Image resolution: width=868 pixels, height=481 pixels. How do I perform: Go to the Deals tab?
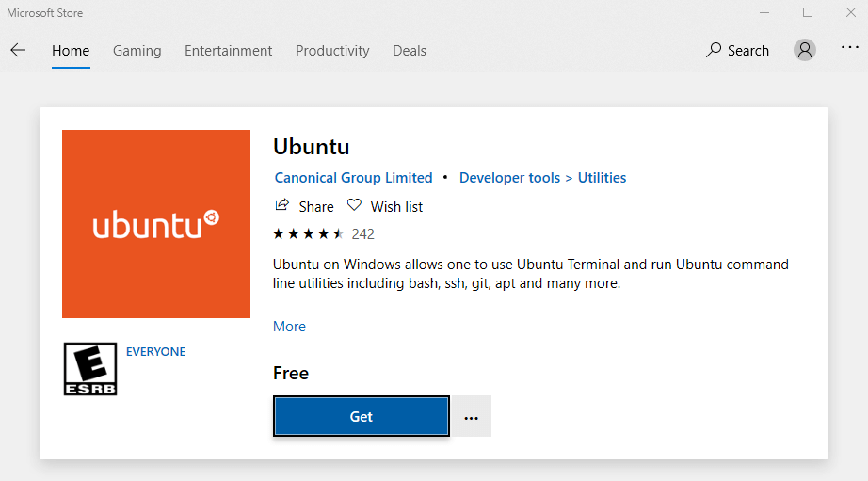tap(410, 51)
